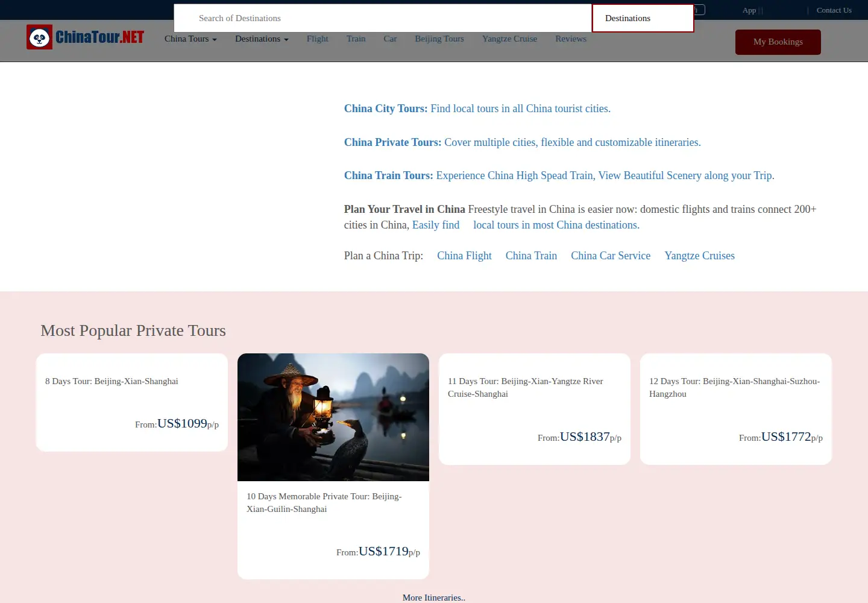Screen dimensions: 868x603
Task: Click the Destinations search button
Action: 643,18
